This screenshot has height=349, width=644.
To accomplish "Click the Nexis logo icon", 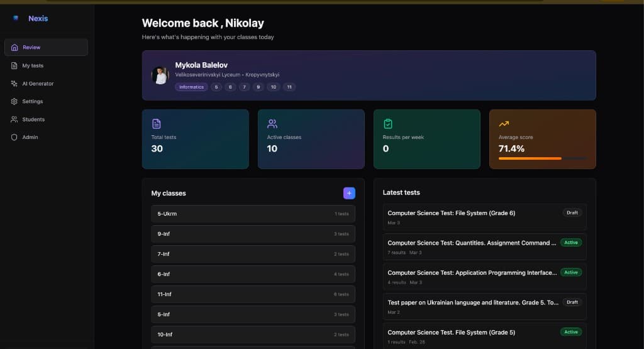I will 16,18.
